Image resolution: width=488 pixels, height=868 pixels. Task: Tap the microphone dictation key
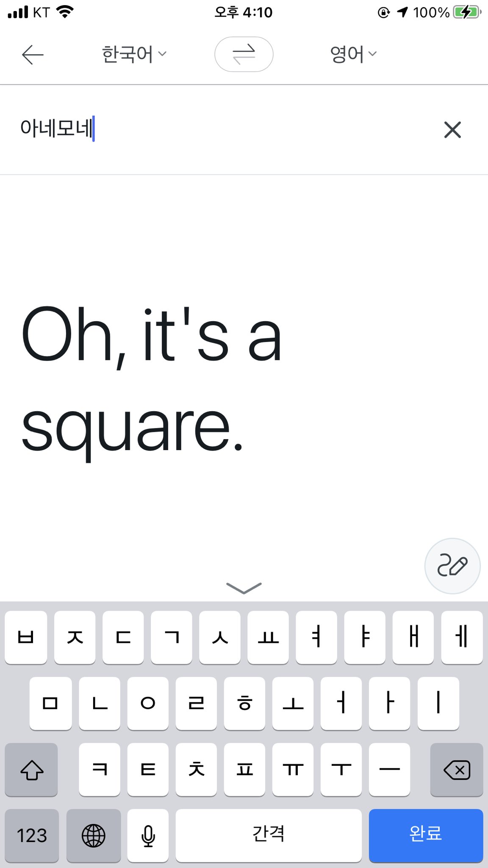[x=148, y=835]
